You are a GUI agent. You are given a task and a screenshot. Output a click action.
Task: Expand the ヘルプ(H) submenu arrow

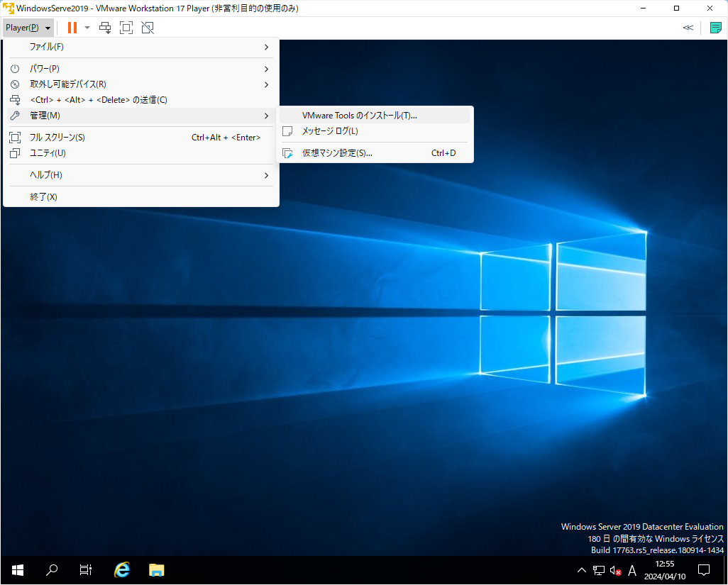coord(267,175)
